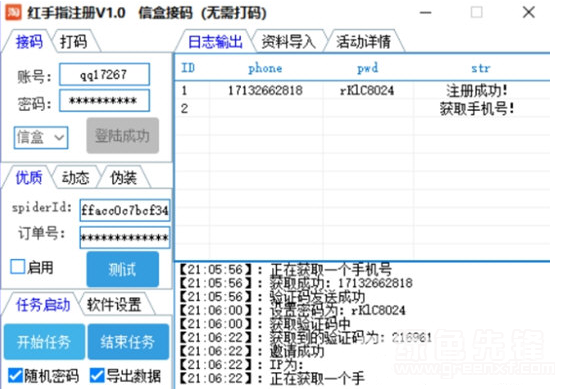This screenshot has height=389, width=564.
Task: Click log line 验证码发送成功
Action: click(x=272, y=297)
